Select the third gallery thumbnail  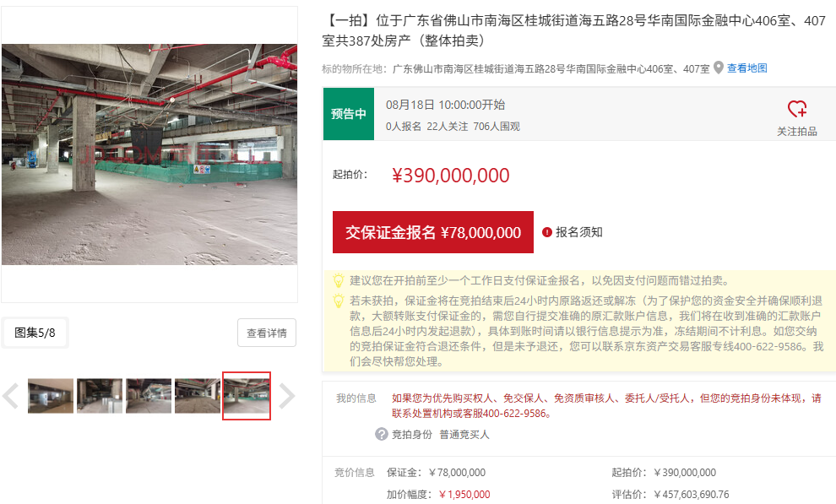[149, 396]
